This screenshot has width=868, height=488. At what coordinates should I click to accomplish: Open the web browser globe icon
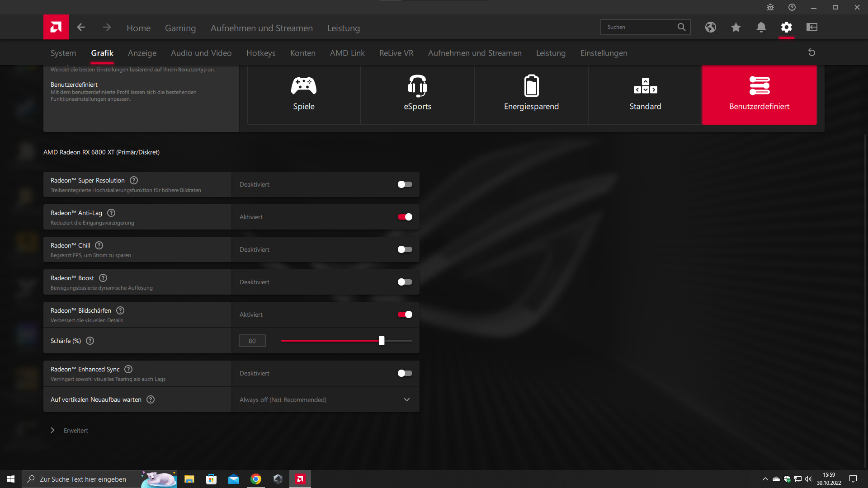(710, 27)
